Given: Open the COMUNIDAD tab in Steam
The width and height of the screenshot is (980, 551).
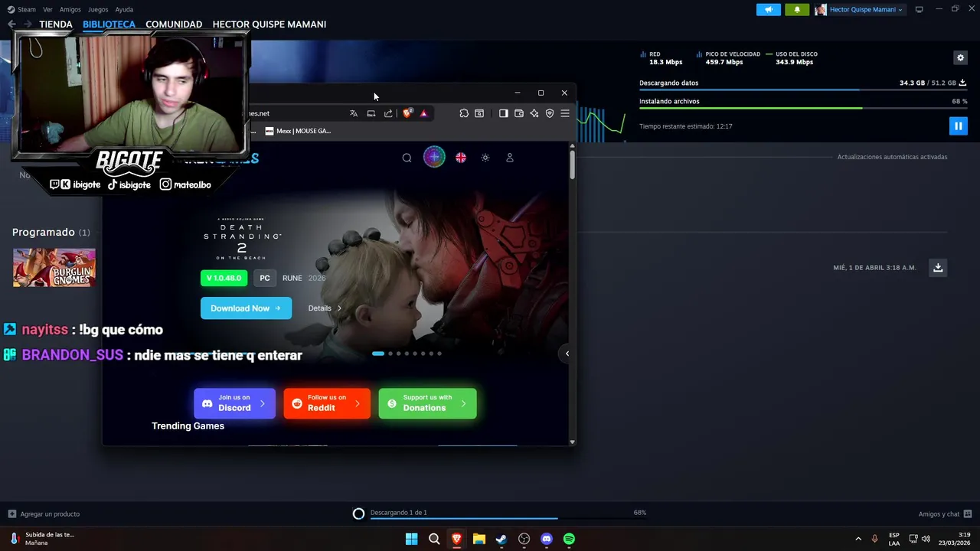Looking at the screenshot, I should (174, 24).
